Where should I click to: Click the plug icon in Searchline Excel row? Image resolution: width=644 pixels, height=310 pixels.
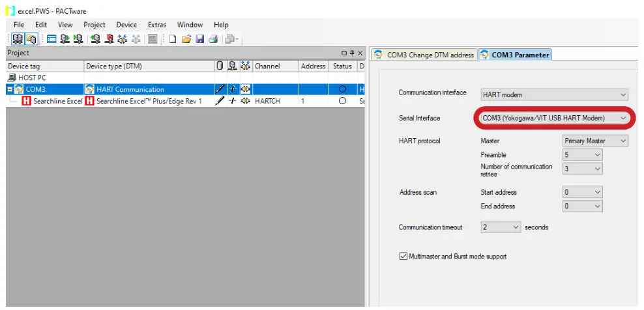233,100
